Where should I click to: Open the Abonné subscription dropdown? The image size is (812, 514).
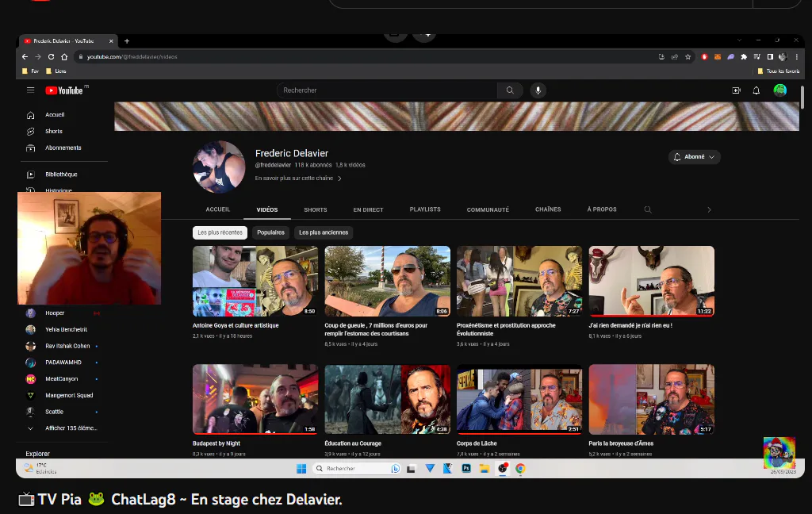click(695, 157)
